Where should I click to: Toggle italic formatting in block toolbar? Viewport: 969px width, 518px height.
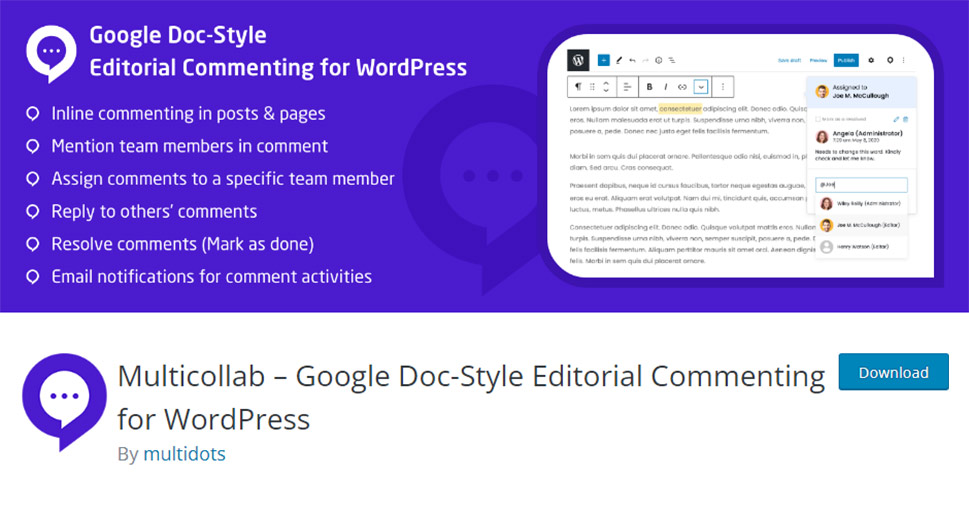[x=666, y=87]
